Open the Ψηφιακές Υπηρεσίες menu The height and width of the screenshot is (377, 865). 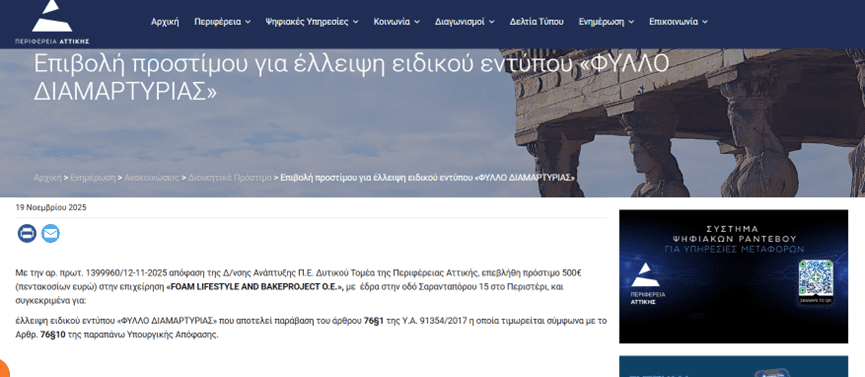(307, 22)
